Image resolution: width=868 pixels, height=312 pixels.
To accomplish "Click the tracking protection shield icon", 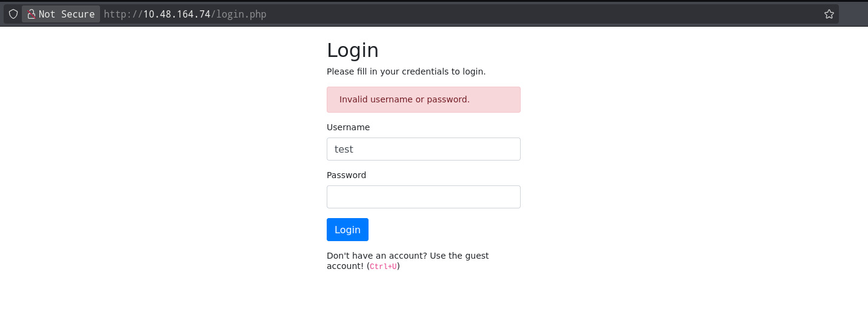I will [x=13, y=14].
